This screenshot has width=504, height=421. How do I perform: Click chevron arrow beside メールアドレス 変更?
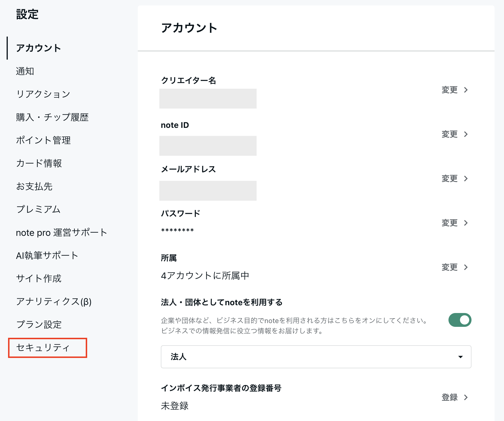pos(466,179)
